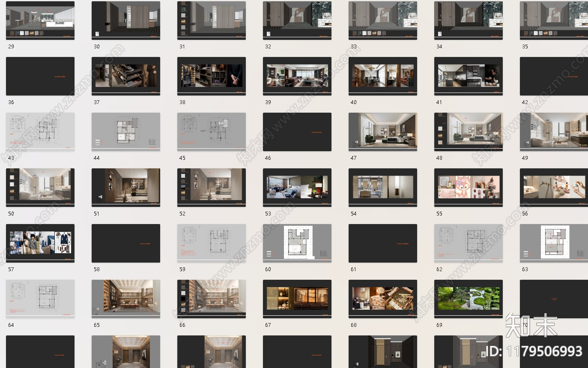The width and height of the screenshot is (588, 368).
Task: Open slide 38 closet reference images
Action: coord(212,76)
